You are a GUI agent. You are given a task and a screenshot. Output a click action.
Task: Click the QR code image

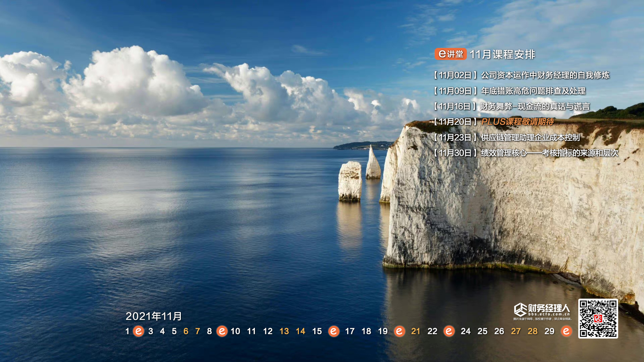tap(598, 318)
